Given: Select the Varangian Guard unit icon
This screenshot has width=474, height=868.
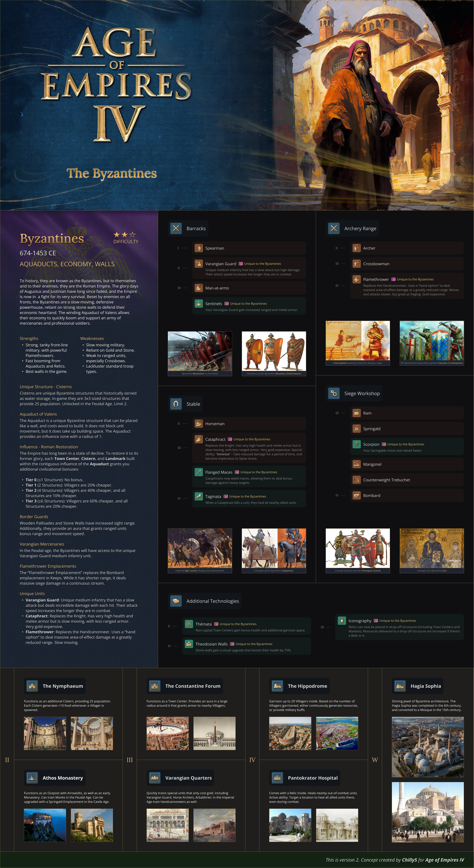Looking at the screenshot, I should [x=199, y=264].
